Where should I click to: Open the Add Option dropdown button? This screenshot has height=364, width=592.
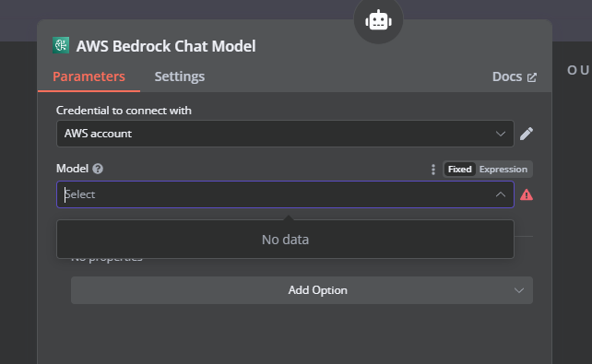tap(302, 290)
